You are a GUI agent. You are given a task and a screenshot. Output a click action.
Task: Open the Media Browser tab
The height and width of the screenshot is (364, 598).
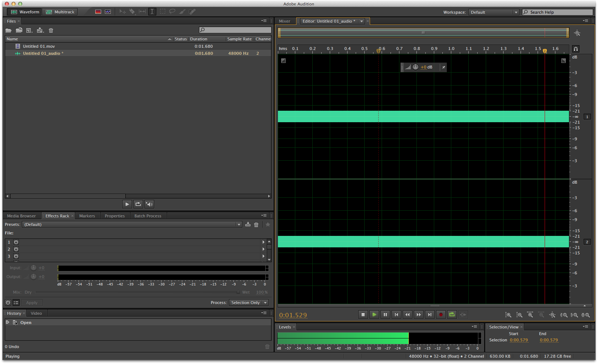21,216
